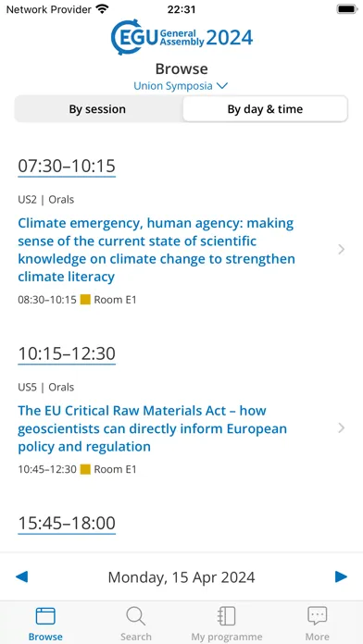Open the More speech bubble icon
The width and height of the screenshot is (363, 644).
pyautogui.click(x=318, y=616)
